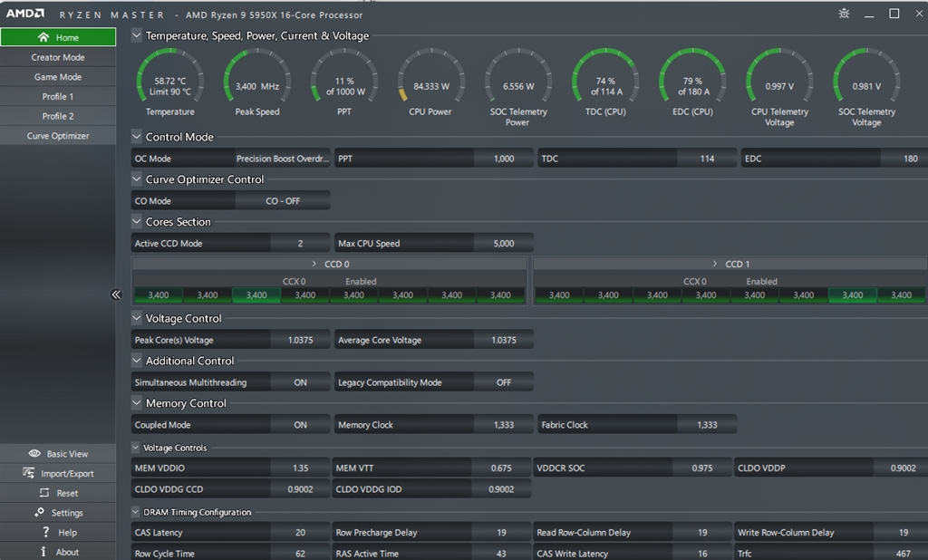This screenshot has height=560, width=928.
Task: Collapse the sidebar with double chevron
Action: 116,294
